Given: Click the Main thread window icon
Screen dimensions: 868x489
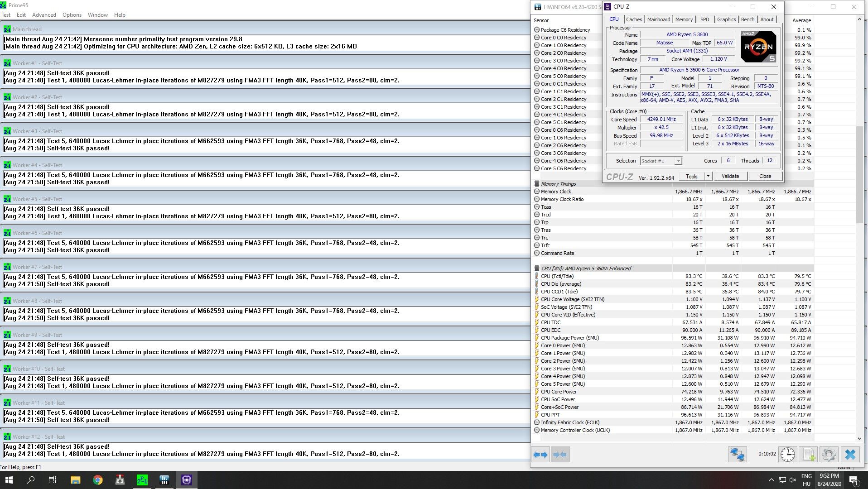Looking at the screenshot, I should tap(7, 29).
